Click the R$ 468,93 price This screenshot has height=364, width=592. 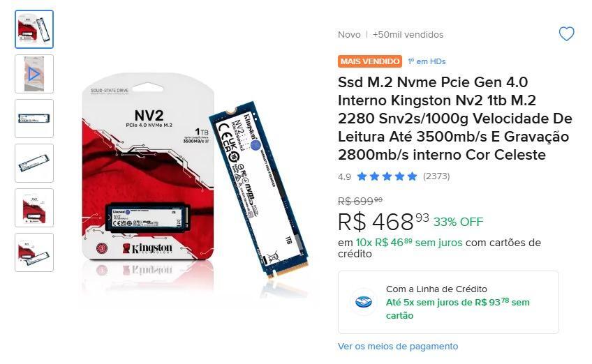click(383, 222)
